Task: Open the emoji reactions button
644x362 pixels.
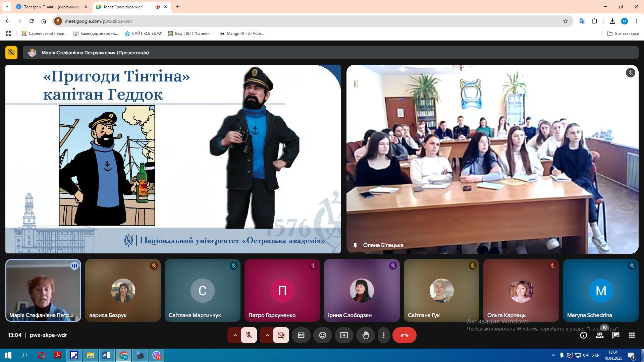Action: pyautogui.click(x=323, y=335)
